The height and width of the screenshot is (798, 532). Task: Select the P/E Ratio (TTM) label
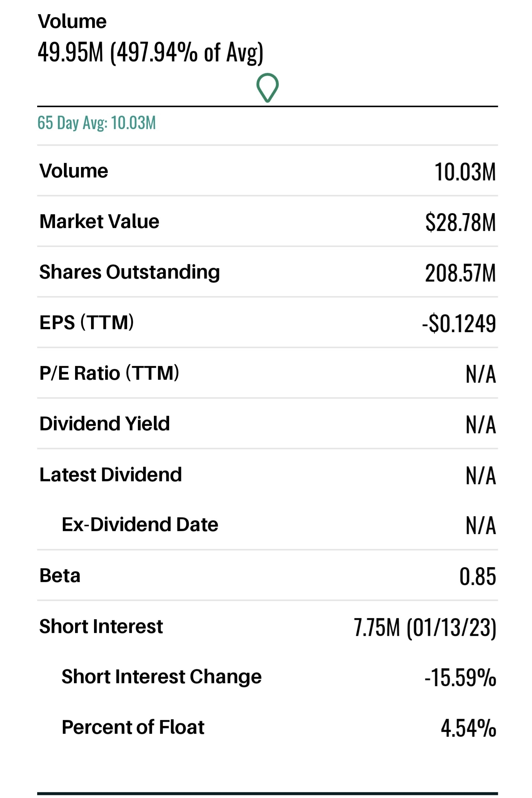point(109,373)
